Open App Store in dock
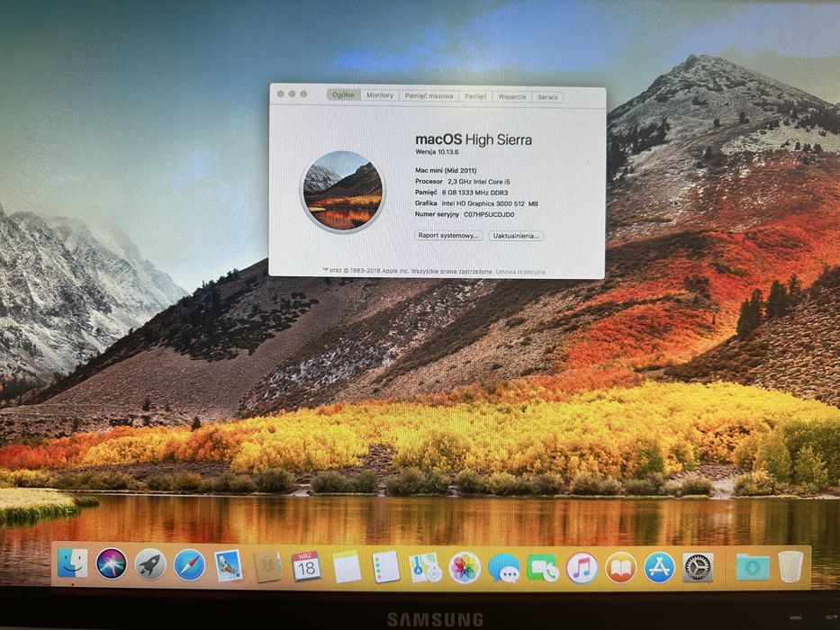 click(659, 567)
